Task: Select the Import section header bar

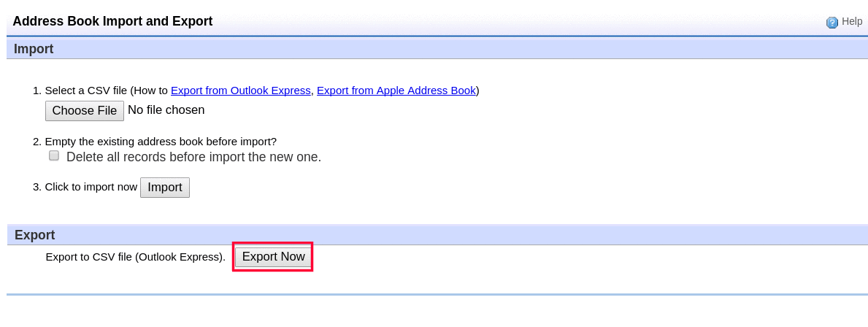Action: [x=437, y=49]
